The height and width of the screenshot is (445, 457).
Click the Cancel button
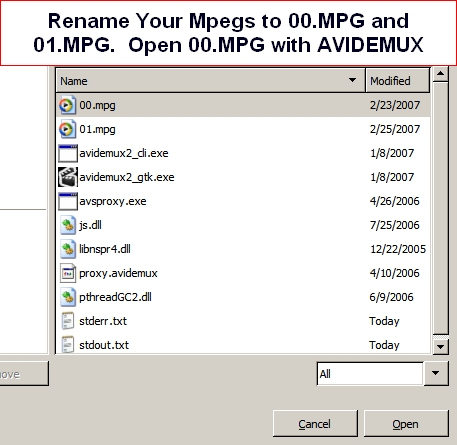coord(315,424)
